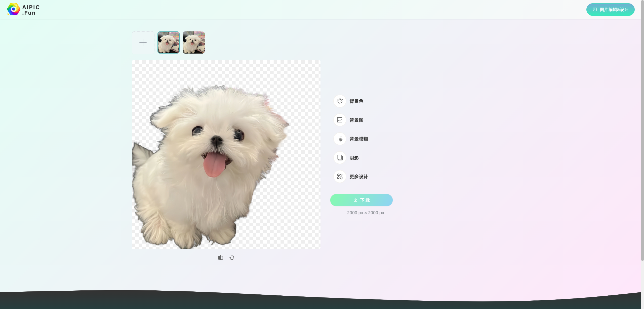Click the page vertical scrollbar

642,131
